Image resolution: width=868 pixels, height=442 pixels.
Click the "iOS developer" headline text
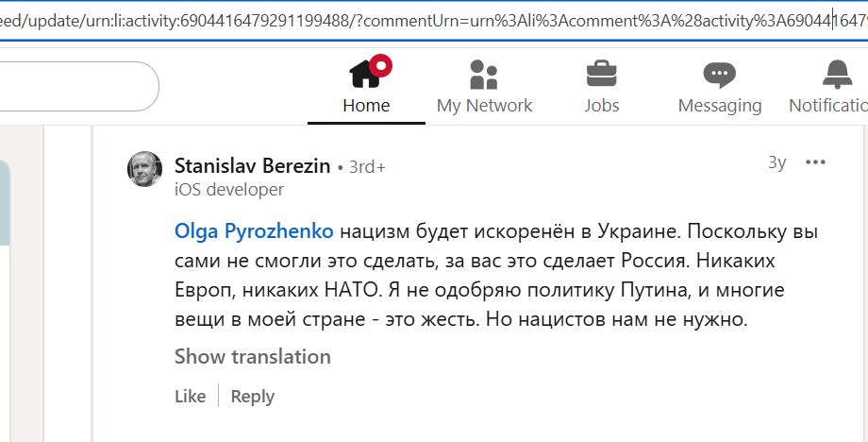point(228,189)
